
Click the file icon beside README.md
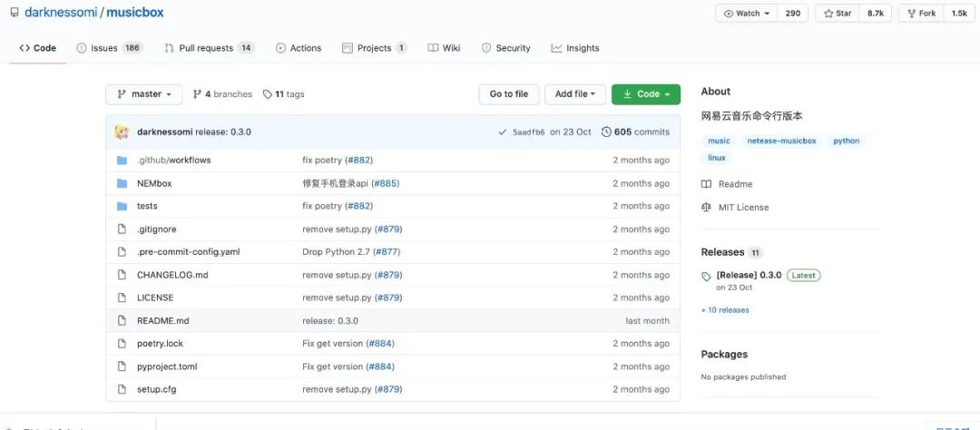click(122, 320)
